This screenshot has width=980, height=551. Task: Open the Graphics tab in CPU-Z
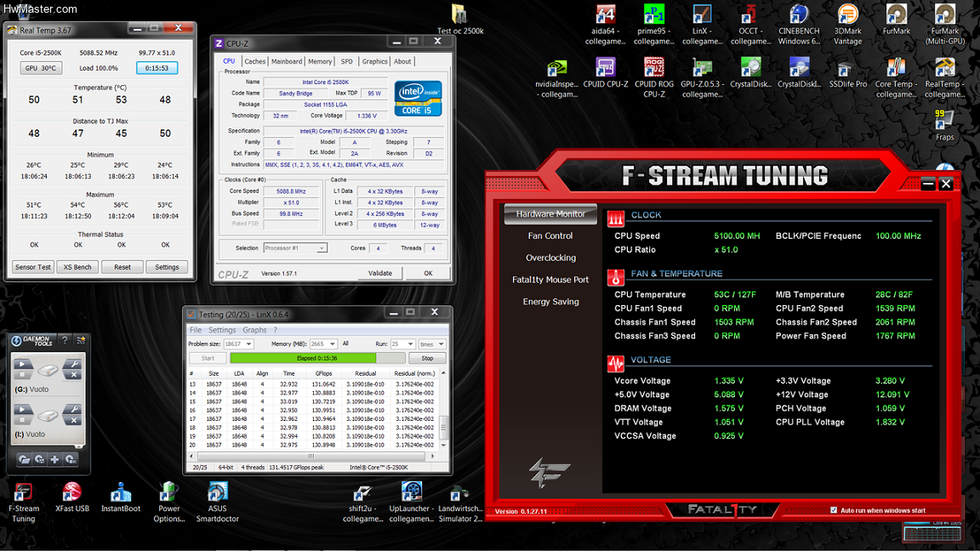tap(374, 61)
